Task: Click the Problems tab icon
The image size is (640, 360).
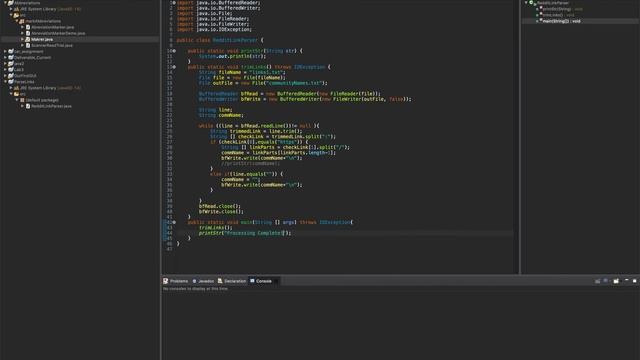Action: coord(166,281)
